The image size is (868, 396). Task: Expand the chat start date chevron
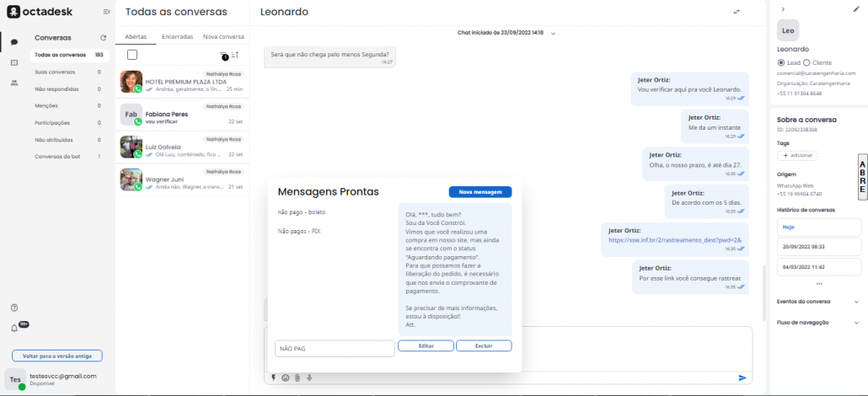click(x=553, y=33)
